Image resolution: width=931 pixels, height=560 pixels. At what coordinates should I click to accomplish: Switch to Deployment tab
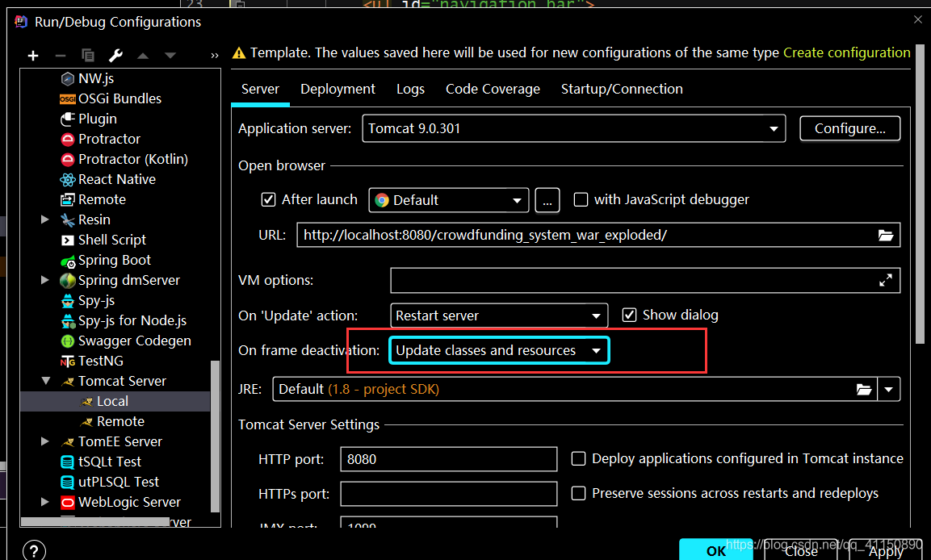[x=338, y=89]
